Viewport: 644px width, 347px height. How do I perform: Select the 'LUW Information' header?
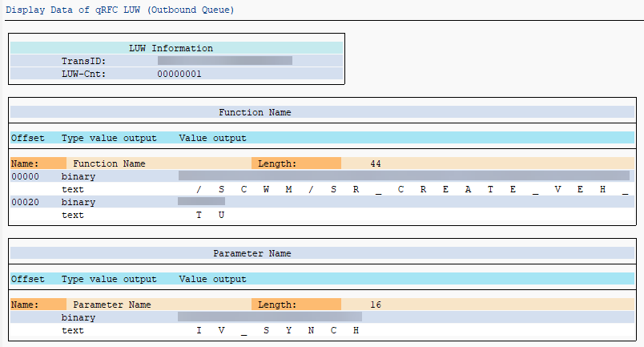[x=171, y=48]
